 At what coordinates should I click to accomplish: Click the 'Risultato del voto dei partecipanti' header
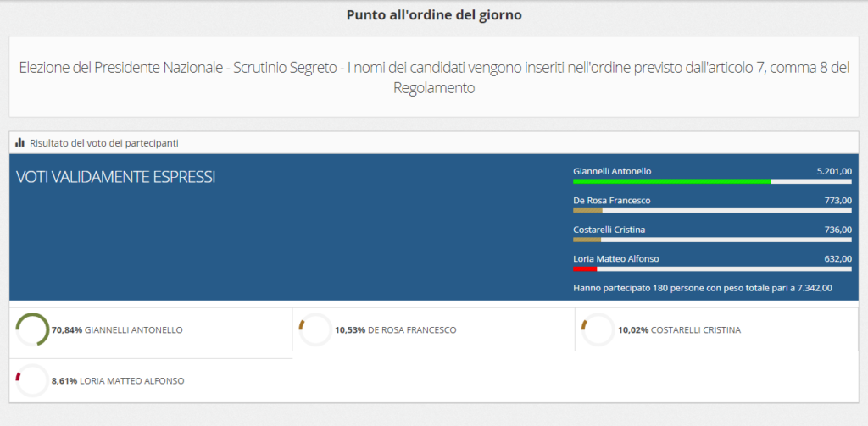point(103,143)
